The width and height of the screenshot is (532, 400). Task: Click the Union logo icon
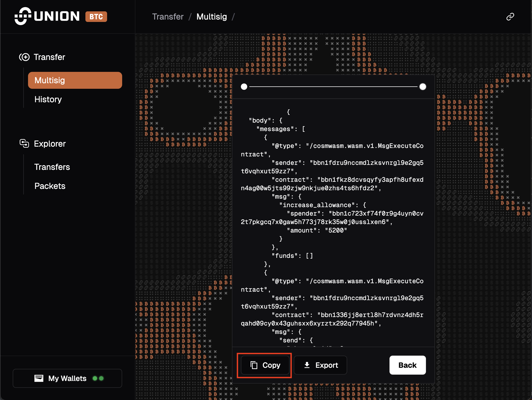tap(23, 16)
